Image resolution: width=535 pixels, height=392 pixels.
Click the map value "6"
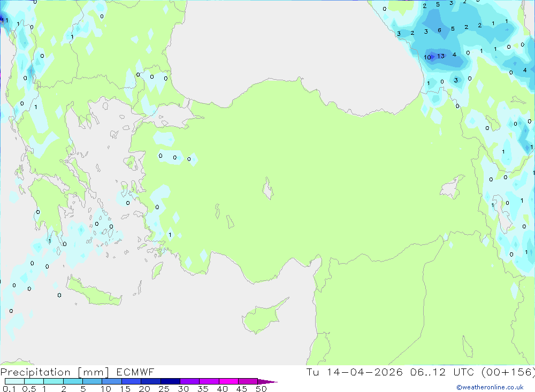point(439,30)
